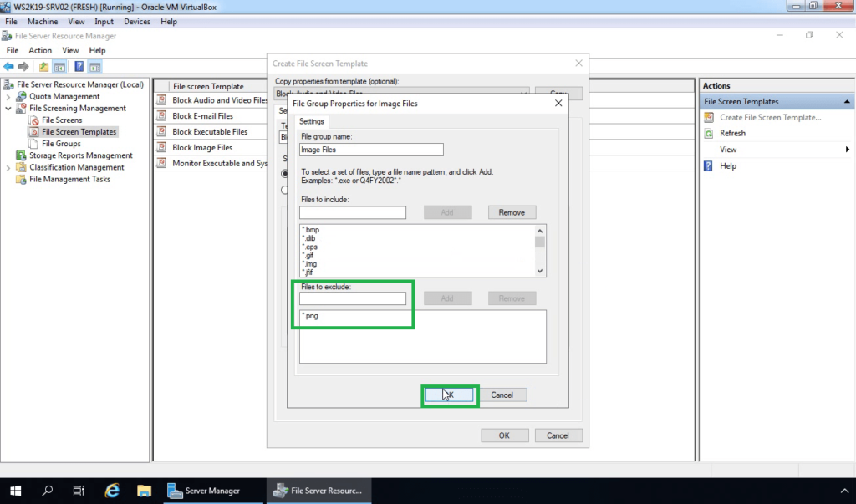The height and width of the screenshot is (504, 856).
Task: Click the Forward arrow toolbar icon
Action: click(23, 67)
